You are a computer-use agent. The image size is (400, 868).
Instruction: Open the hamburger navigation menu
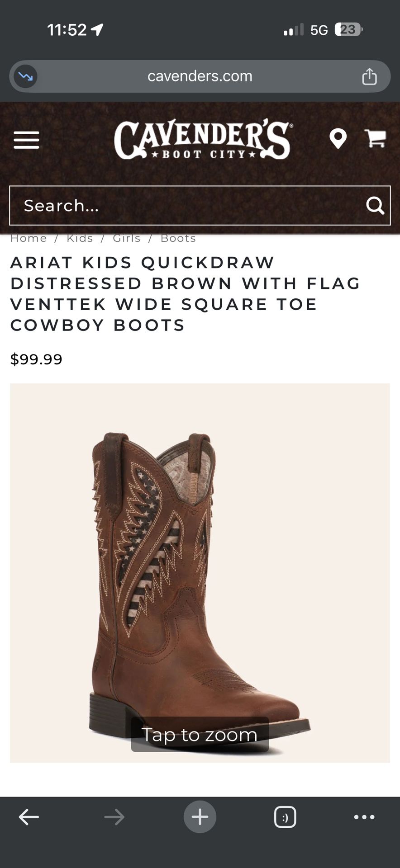(26, 140)
